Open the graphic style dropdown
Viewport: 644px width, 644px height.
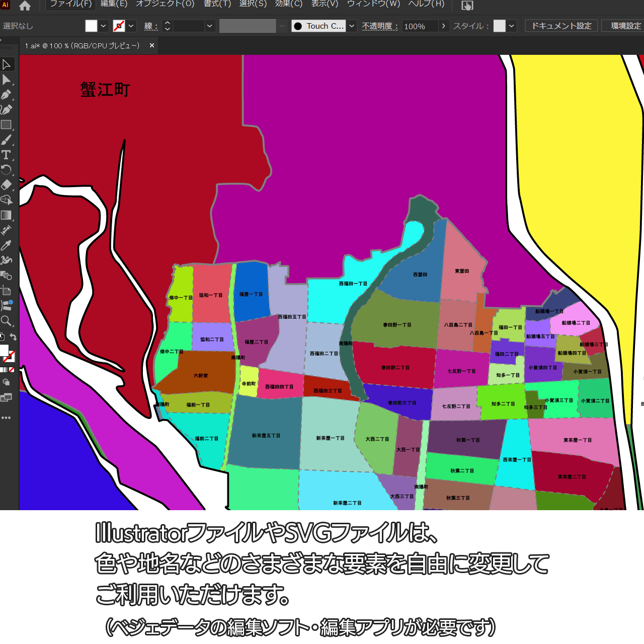pos(512,26)
